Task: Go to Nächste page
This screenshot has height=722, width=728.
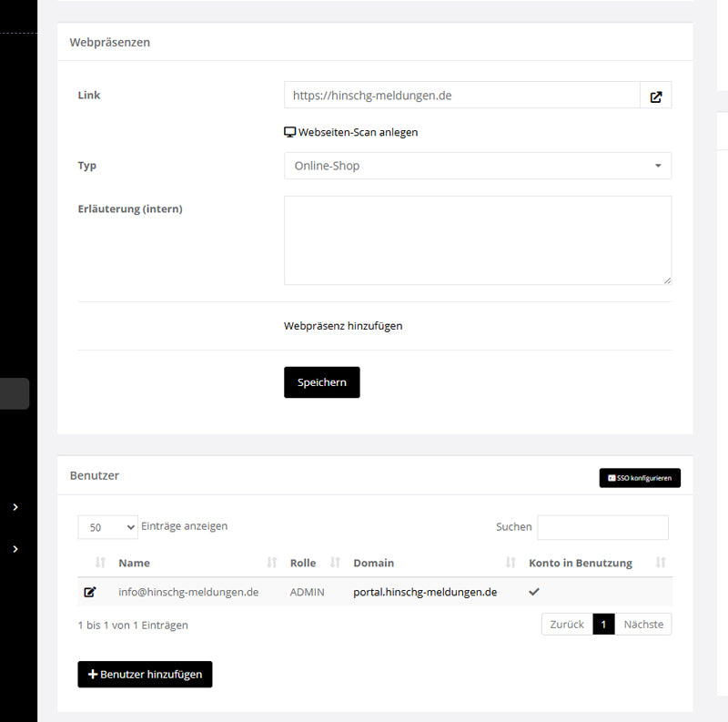Action: coord(643,625)
